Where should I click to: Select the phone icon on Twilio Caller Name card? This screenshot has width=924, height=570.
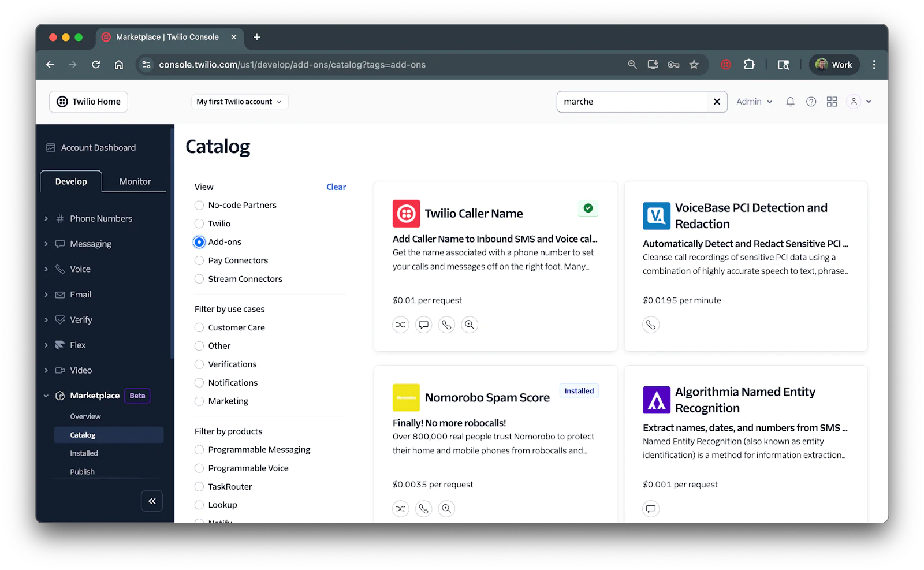446,325
